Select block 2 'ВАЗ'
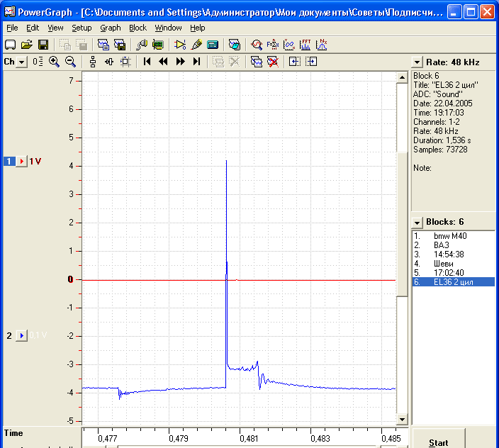This screenshot has height=448, width=499. click(x=453, y=245)
